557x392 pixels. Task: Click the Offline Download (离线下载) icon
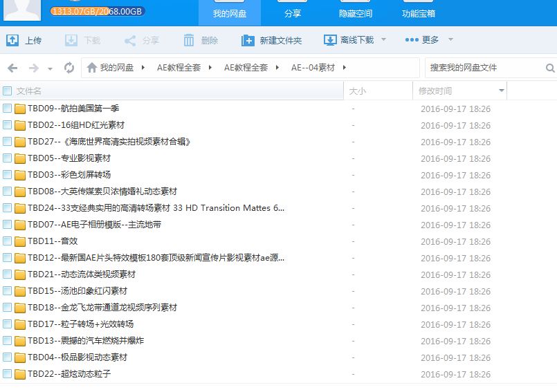(330, 40)
